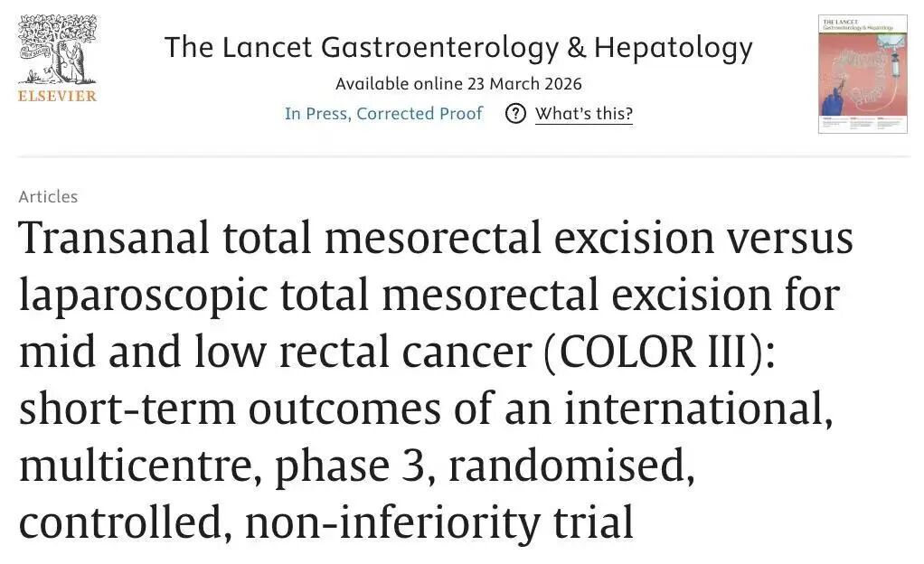Open The Lancet Gastroenterology & Hepatology journal title
The height and width of the screenshot is (564, 924).
[x=458, y=48]
